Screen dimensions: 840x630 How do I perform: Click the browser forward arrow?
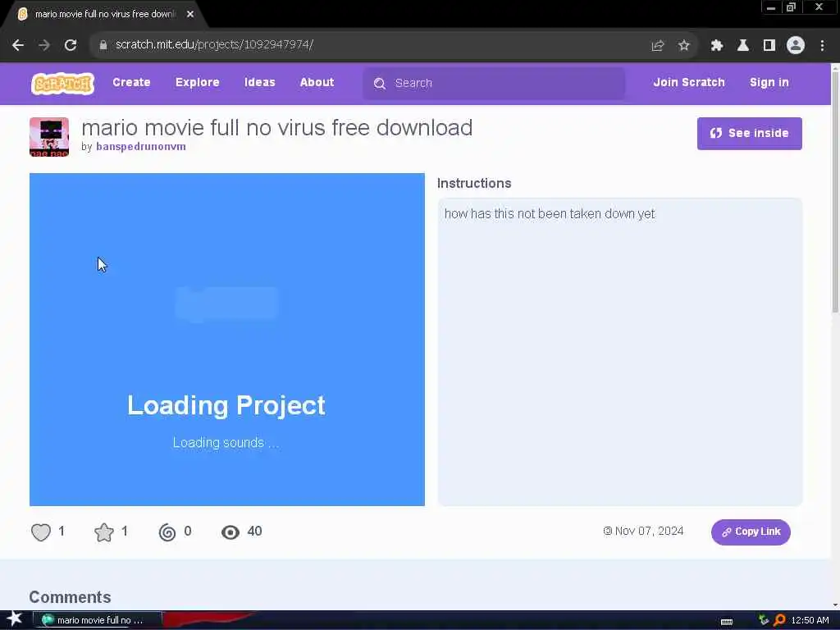click(44, 45)
